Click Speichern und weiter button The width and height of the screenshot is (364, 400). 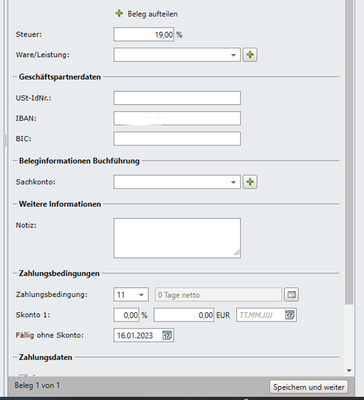coord(308,387)
